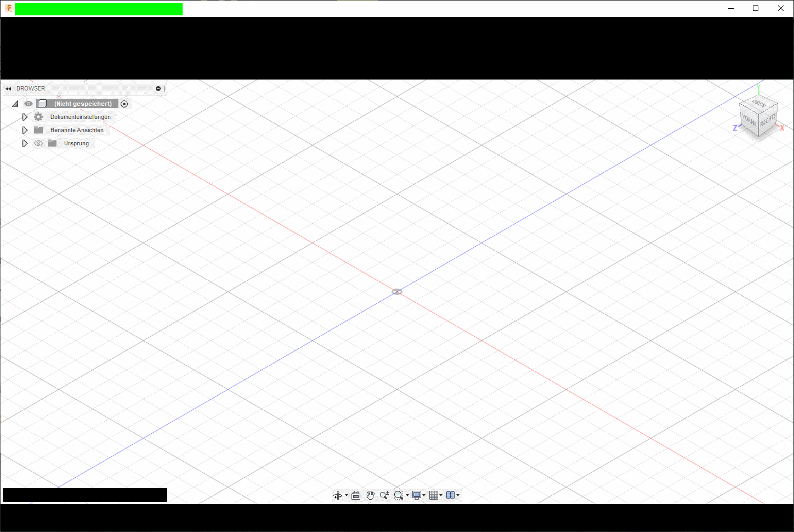Select the Orbit tool in navigation bar

click(338, 495)
